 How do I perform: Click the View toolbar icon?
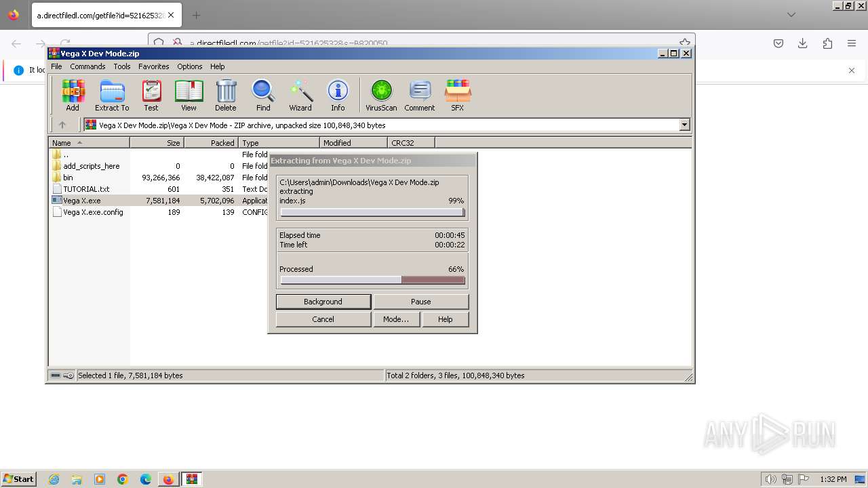189,95
